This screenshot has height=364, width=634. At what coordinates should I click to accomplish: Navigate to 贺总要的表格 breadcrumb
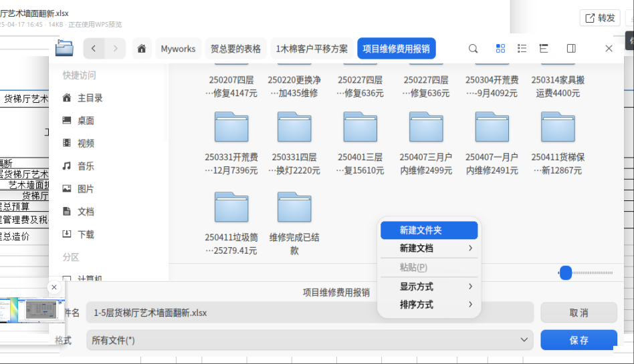click(235, 49)
